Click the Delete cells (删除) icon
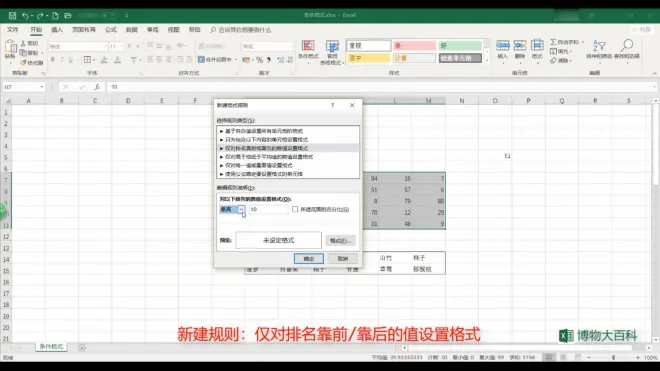Screen dimensions: 660x371 520,49
